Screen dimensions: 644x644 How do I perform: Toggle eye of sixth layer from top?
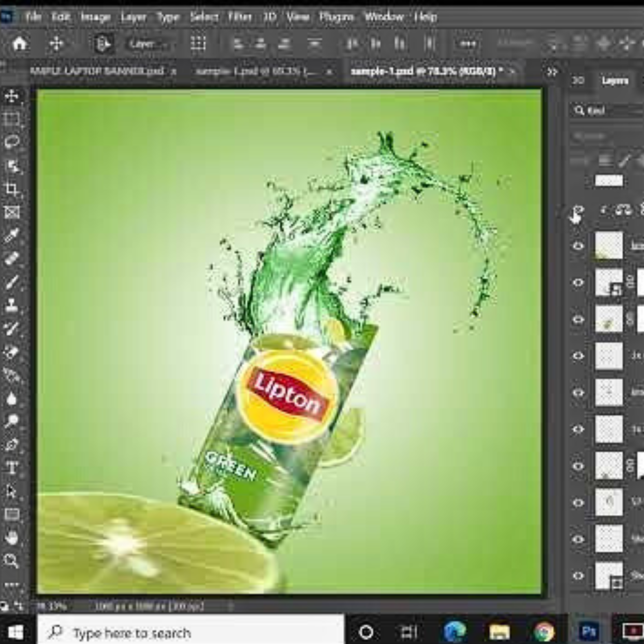pyautogui.click(x=578, y=429)
